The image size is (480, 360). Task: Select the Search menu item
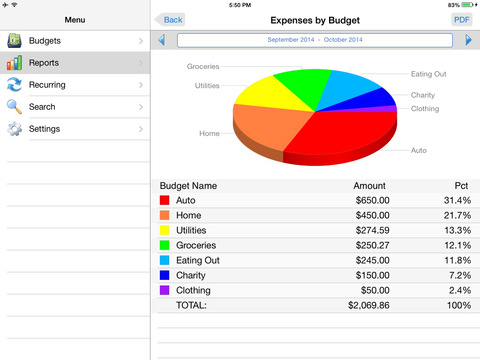coord(75,107)
